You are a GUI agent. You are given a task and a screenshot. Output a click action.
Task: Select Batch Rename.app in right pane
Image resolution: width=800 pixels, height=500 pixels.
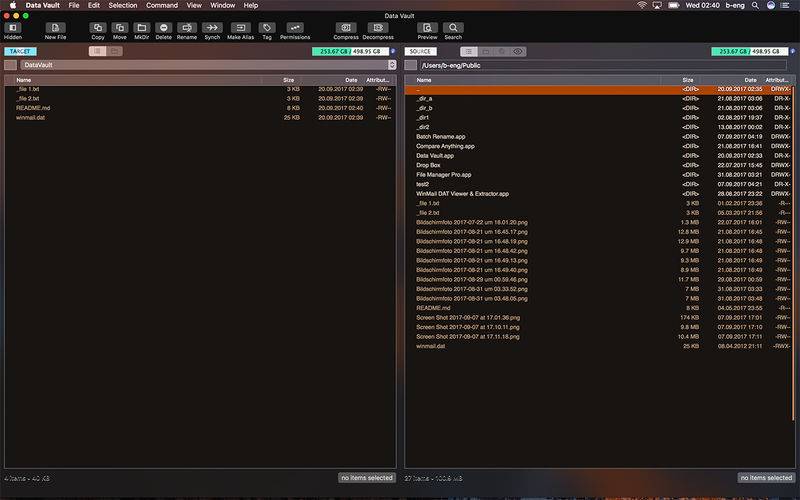pos(598,137)
